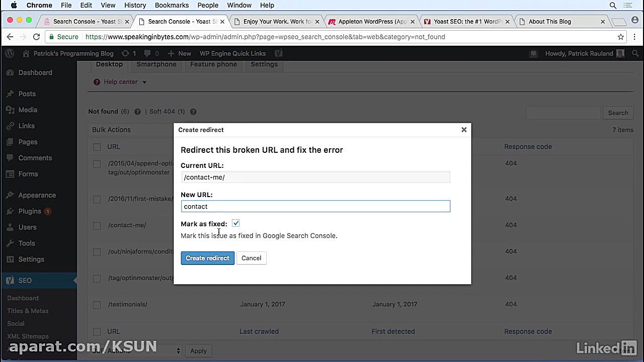644x362 pixels.
Task: Open the Titles & Metas submenu link
Action: point(28,311)
